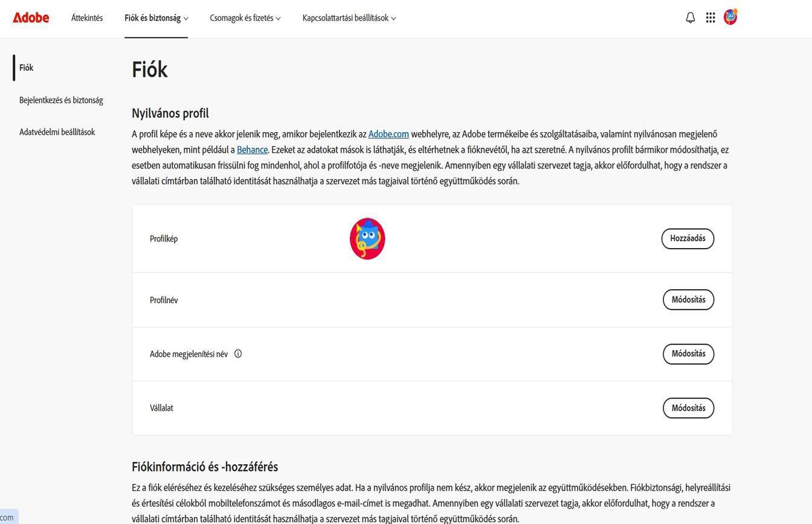Open the Adobe.com link

[388, 133]
